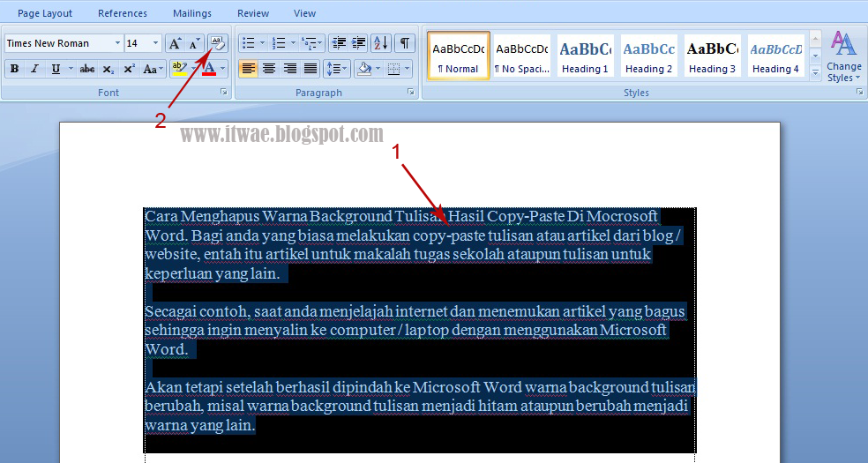The width and height of the screenshot is (868, 463).
Task: Increase paragraph indent
Action: coord(359,43)
